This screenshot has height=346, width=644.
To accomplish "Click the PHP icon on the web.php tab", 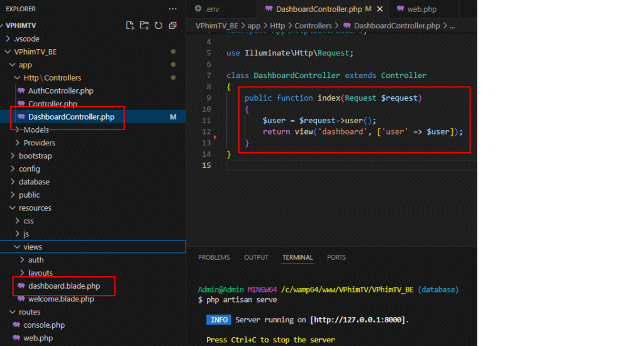I will pos(400,8).
